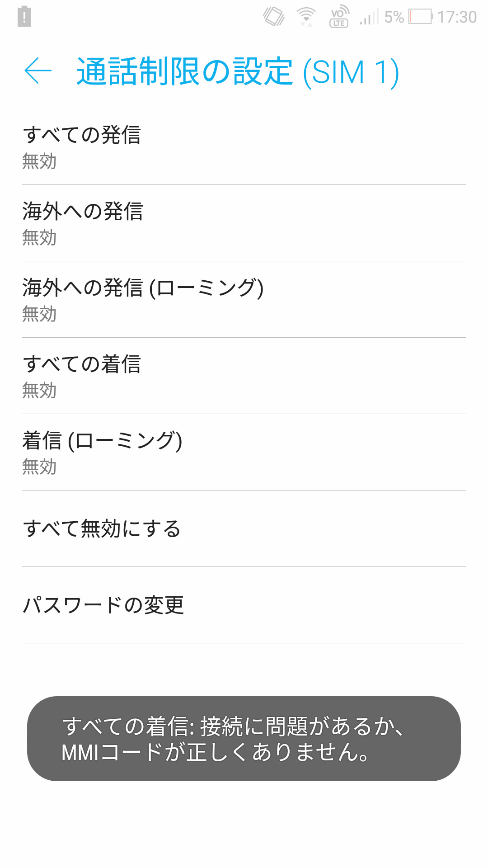Tap 無効 status under すべての着信
The image size is (488, 868).
point(39,391)
